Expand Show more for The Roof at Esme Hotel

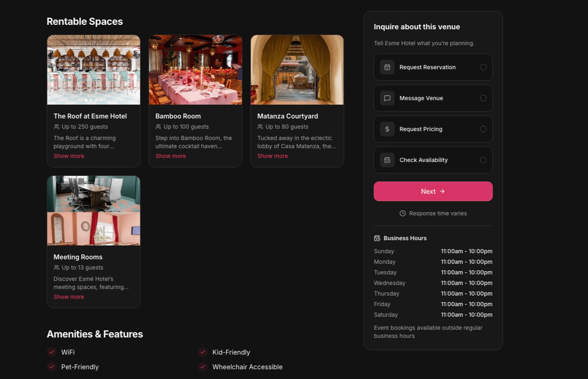tap(69, 156)
